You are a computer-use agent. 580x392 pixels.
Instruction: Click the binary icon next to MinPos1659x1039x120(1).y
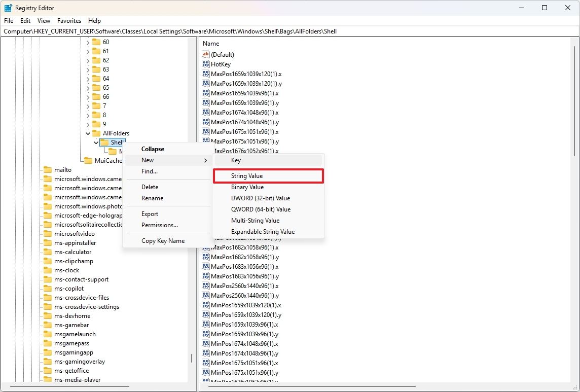click(x=206, y=314)
